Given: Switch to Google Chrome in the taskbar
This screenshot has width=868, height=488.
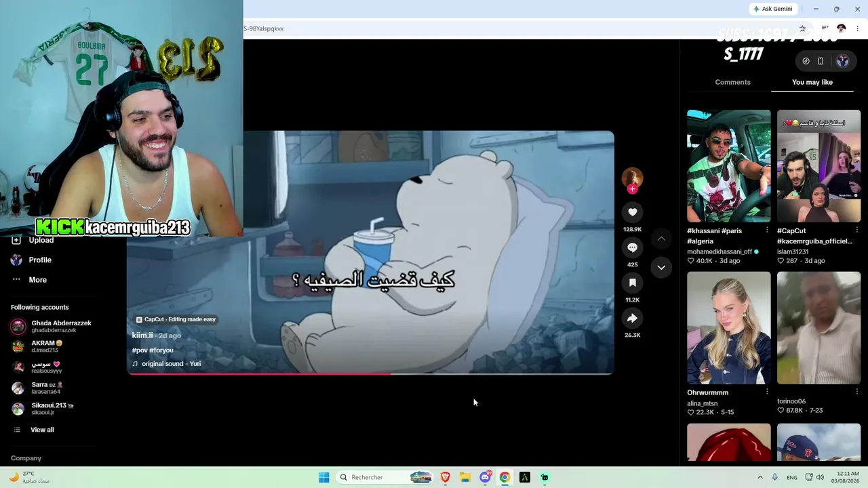Looking at the screenshot, I should pos(505,477).
